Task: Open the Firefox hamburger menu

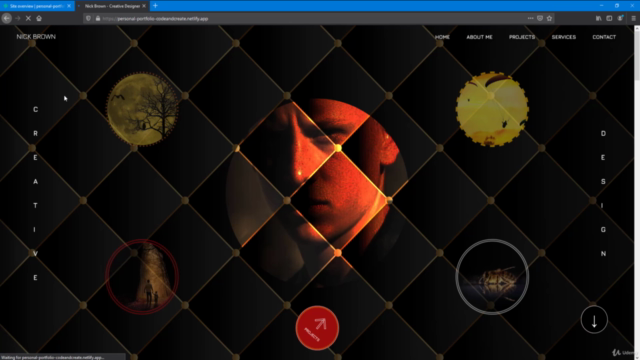Action: coord(633,18)
